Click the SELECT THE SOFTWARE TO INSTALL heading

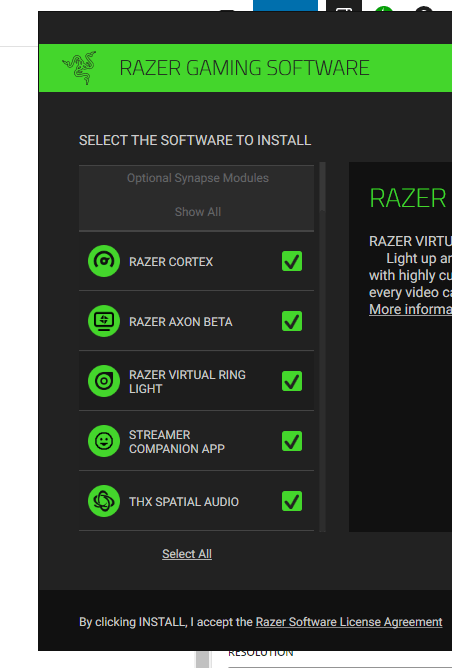pyautogui.click(x=195, y=141)
